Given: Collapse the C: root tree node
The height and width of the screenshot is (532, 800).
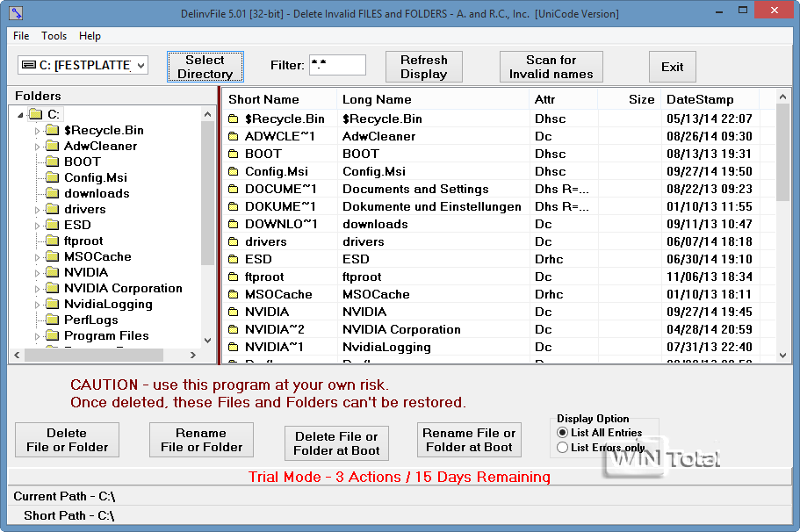Looking at the screenshot, I should pos(20,115).
